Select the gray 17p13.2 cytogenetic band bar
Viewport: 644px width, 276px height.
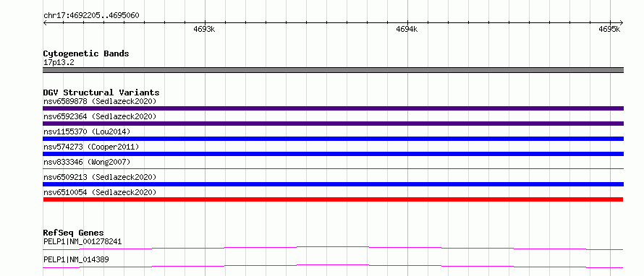(333, 70)
